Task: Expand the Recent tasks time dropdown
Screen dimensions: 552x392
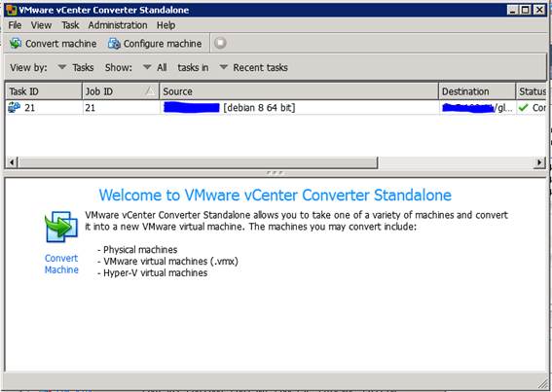Action: [x=224, y=67]
